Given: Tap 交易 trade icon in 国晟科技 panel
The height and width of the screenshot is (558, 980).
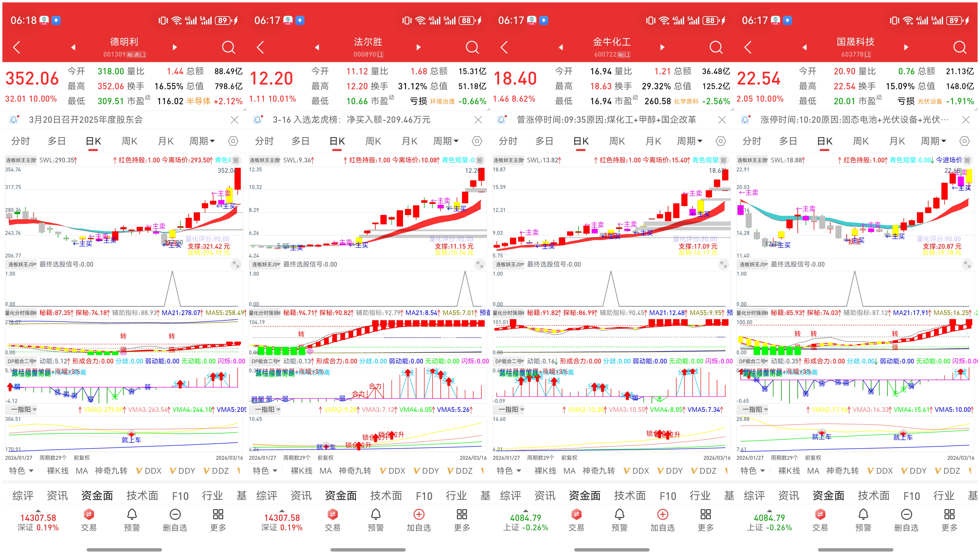Looking at the screenshot, I should [820, 520].
